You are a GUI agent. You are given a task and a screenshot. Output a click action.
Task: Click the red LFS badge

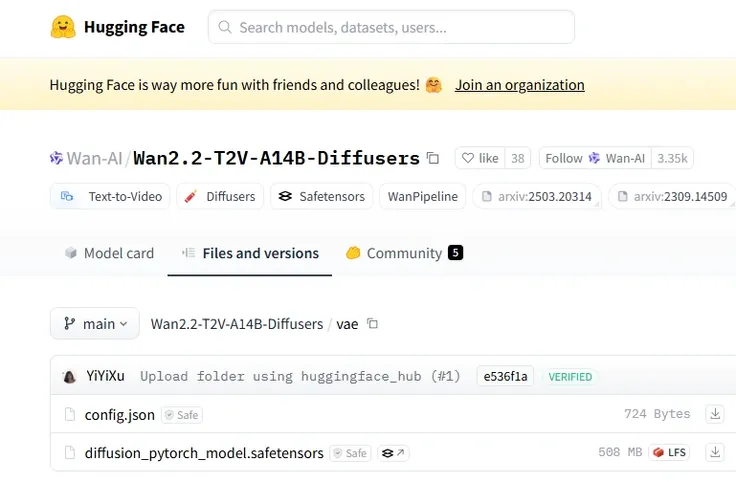[x=670, y=452]
